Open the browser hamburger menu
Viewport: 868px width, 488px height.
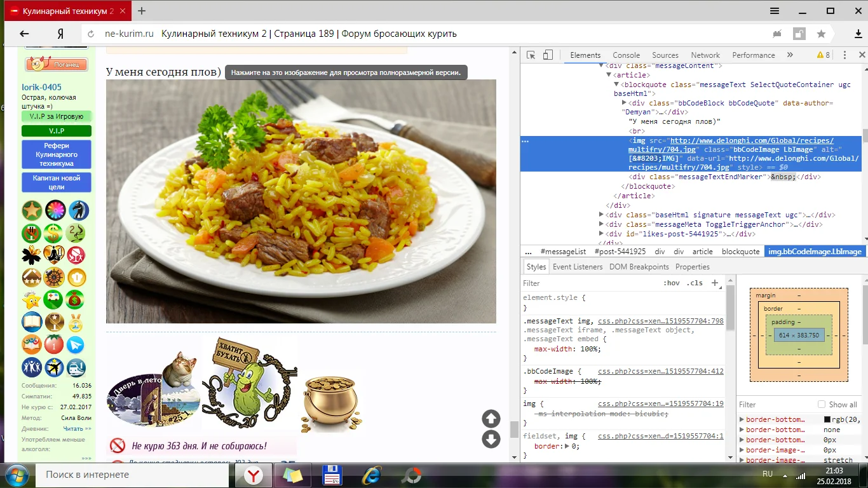coord(775,11)
